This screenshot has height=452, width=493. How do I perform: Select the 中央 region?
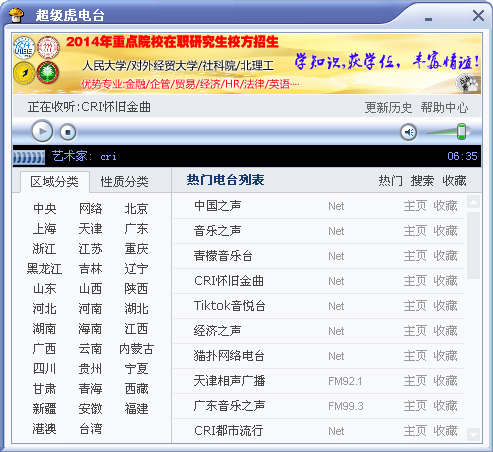[x=44, y=209]
